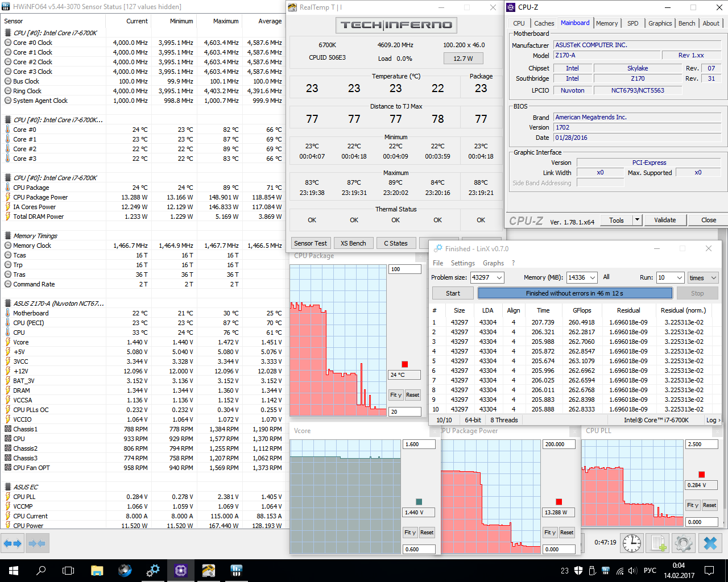Open Task View on the taskbar

(68, 571)
